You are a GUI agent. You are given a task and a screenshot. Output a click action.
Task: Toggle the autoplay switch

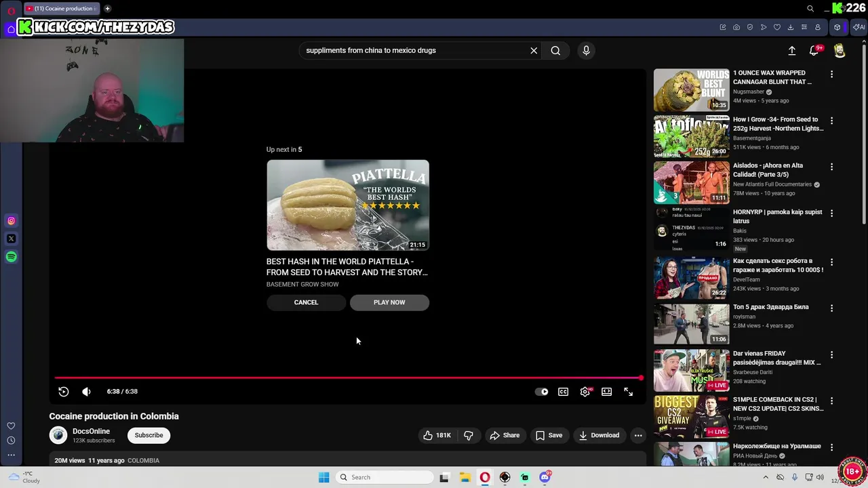click(541, 392)
